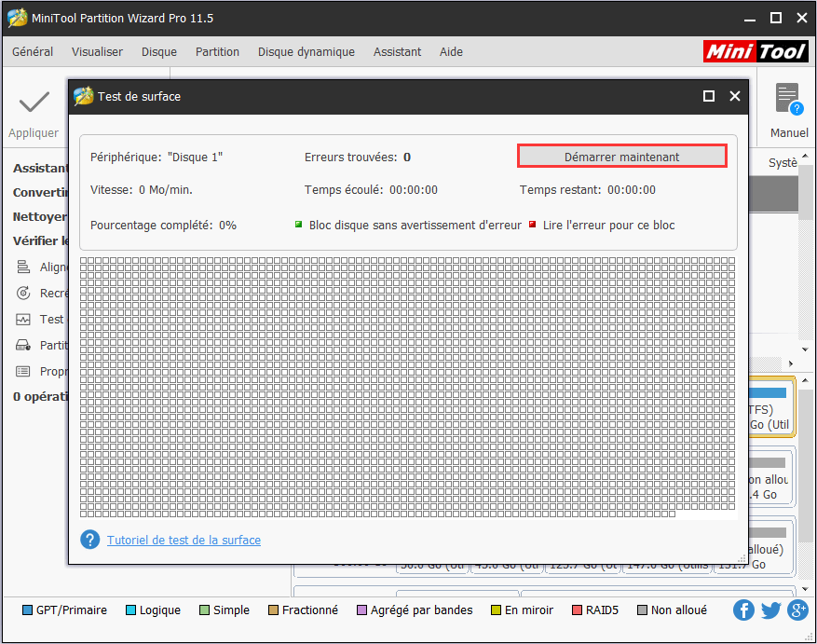Image resolution: width=817 pixels, height=644 pixels.
Task: Click the Pourcentage complété: 0% text
Action: [x=163, y=226]
